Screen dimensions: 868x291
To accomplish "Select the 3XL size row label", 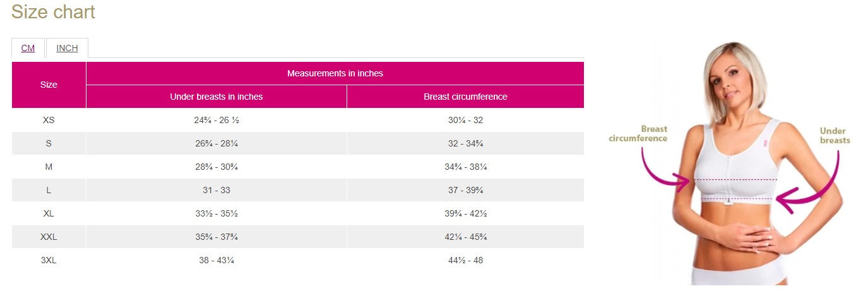I will coord(49,260).
